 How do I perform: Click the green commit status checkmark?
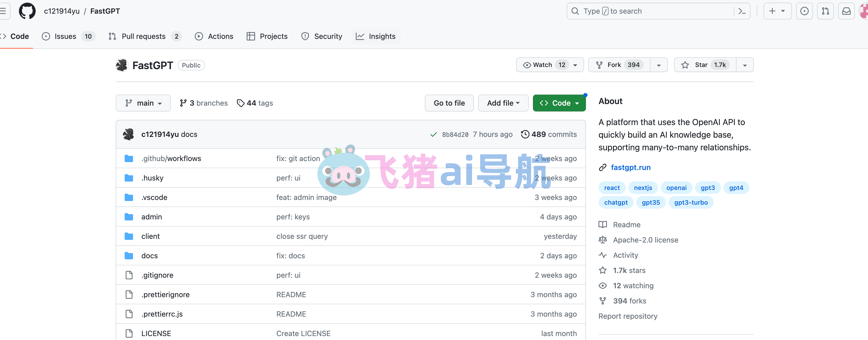tap(433, 135)
